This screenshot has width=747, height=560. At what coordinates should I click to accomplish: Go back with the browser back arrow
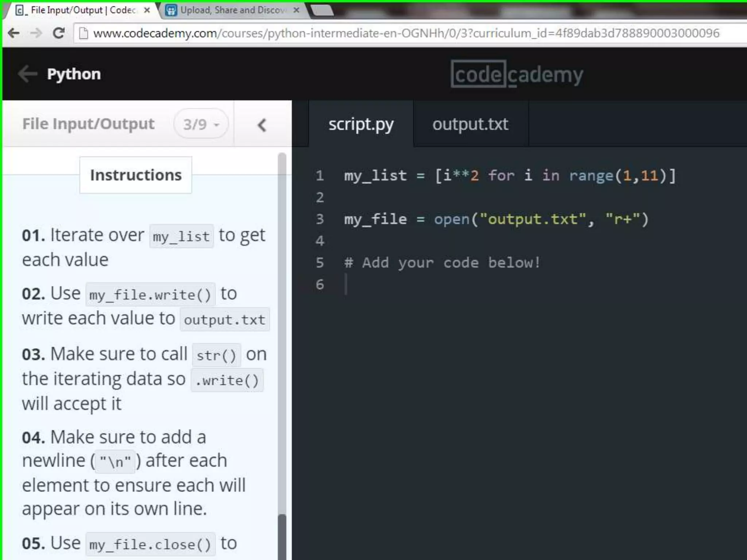click(x=14, y=33)
